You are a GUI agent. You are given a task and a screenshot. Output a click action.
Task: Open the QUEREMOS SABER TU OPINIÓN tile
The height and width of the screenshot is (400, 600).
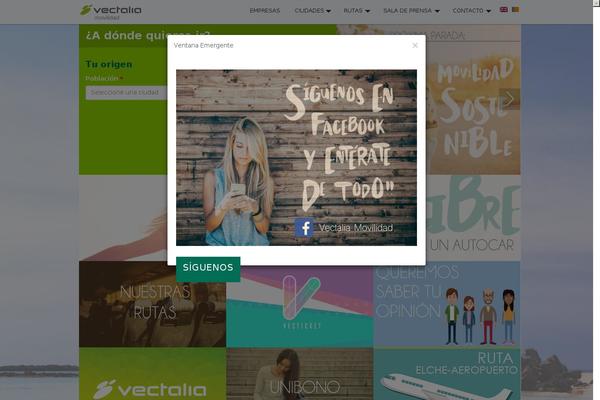click(447, 304)
